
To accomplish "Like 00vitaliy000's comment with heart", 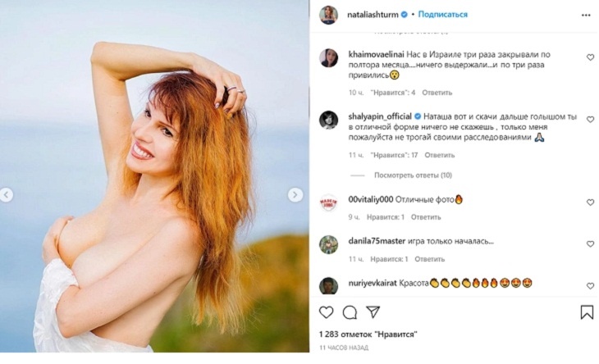I will tap(590, 199).
